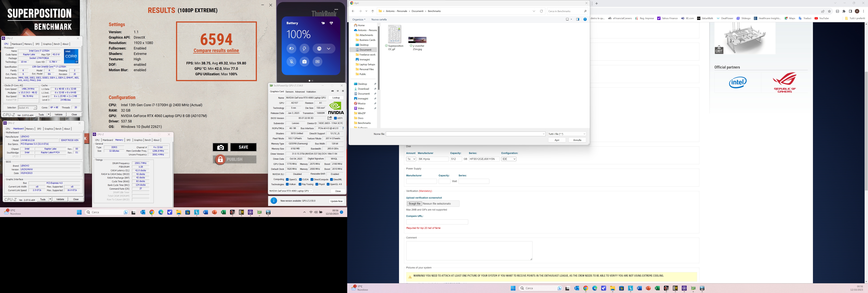Image resolution: width=868 pixels, height=293 pixels.
Task: Click the Republic of Gamers logo
Action: click(x=785, y=83)
